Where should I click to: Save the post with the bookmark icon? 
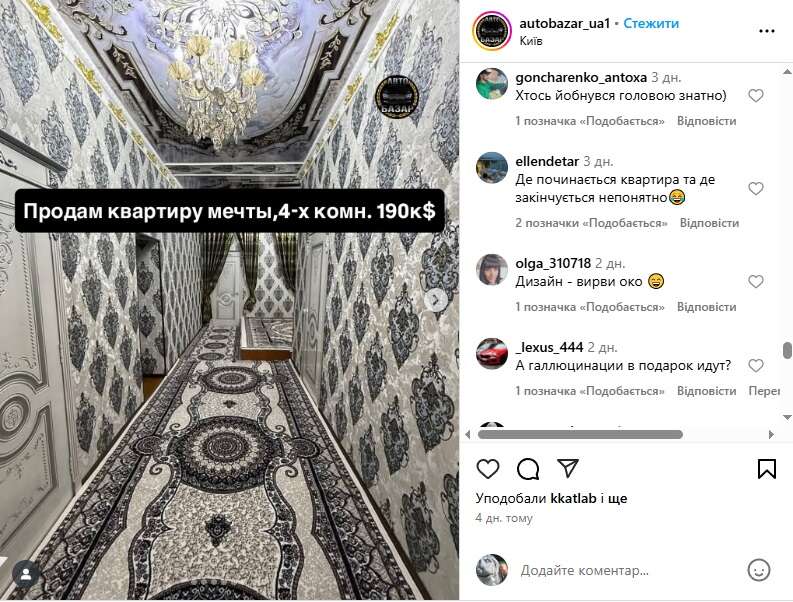(x=767, y=469)
